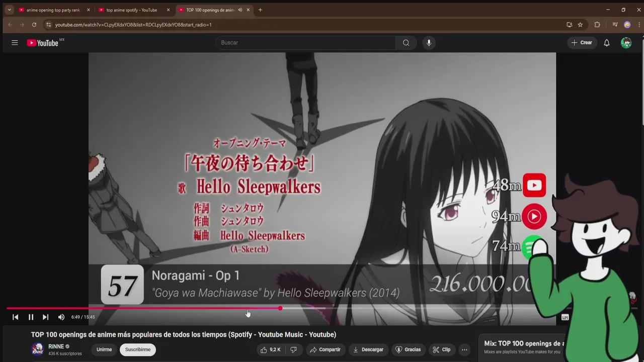Click '436 K suscriptores' text
Image resolution: width=644 pixels, height=362 pixels.
pyautogui.click(x=65, y=354)
